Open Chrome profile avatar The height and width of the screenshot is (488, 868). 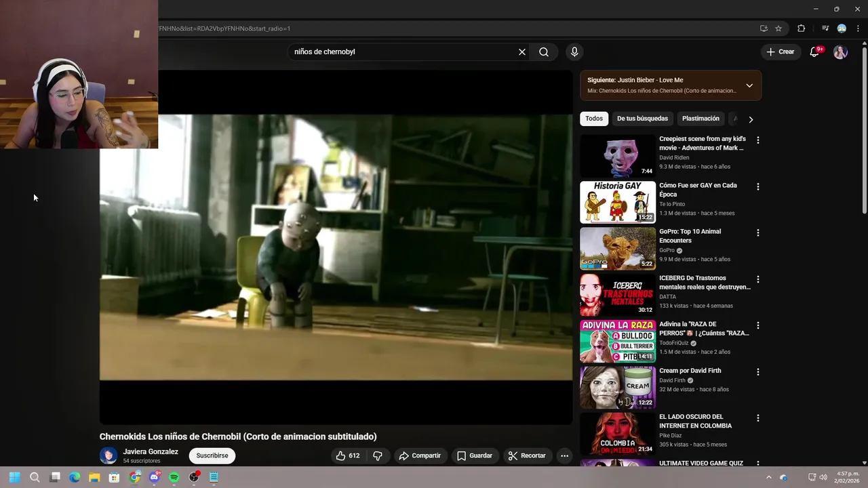[842, 28]
